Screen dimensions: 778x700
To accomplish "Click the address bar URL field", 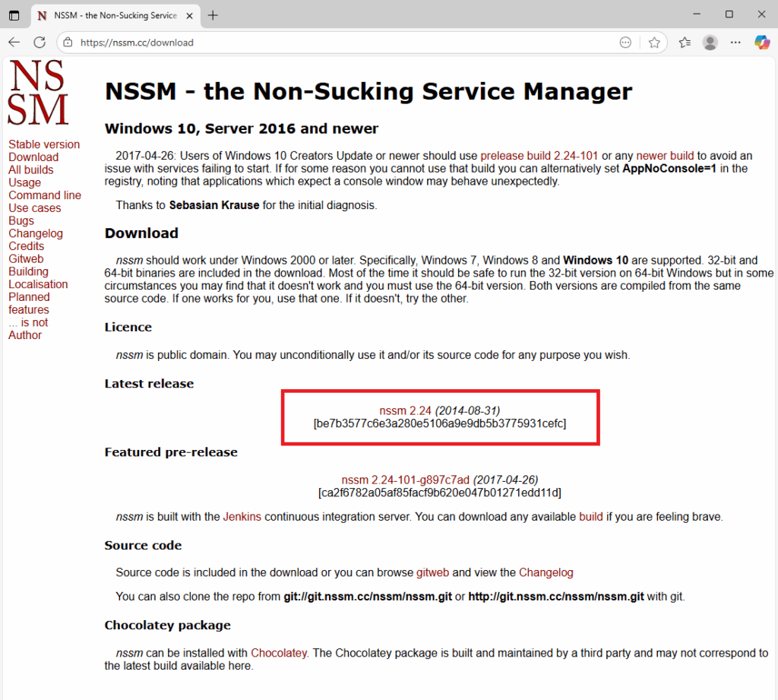I will pos(342,43).
